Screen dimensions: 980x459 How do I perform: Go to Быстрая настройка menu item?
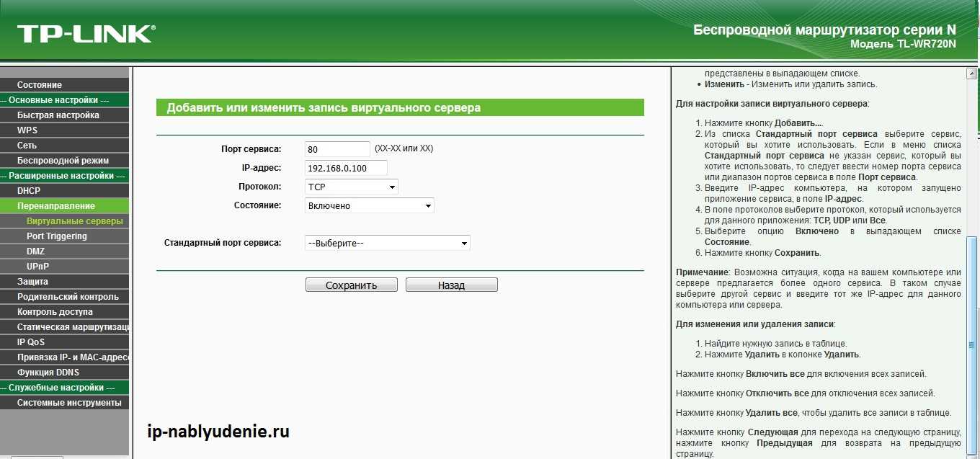coord(58,115)
